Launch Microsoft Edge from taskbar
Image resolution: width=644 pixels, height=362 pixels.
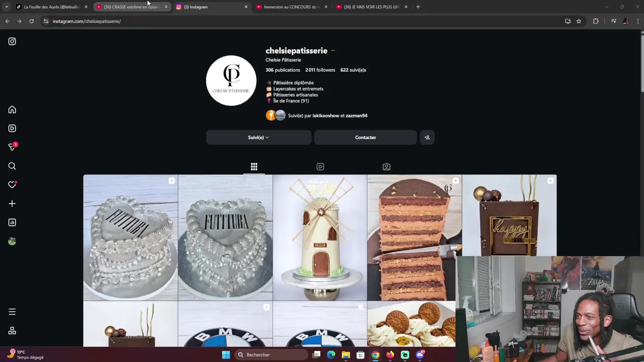pyautogui.click(x=331, y=355)
